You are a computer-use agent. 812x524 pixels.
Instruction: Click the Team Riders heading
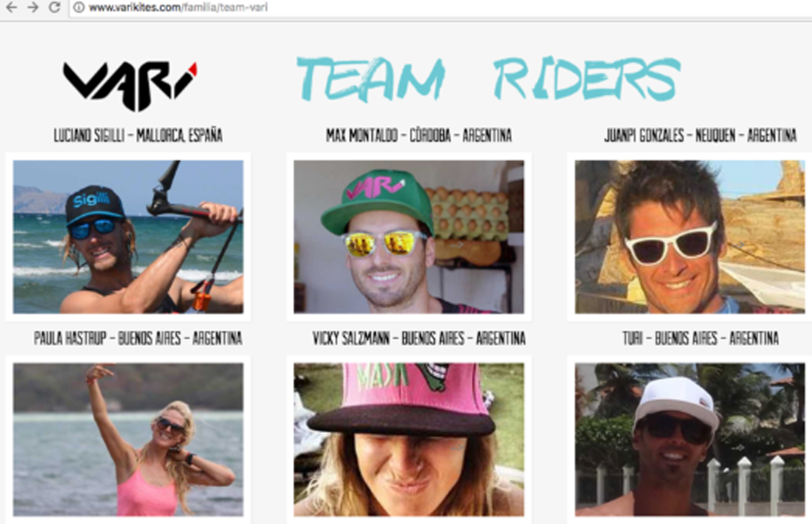[x=488, y=79]
